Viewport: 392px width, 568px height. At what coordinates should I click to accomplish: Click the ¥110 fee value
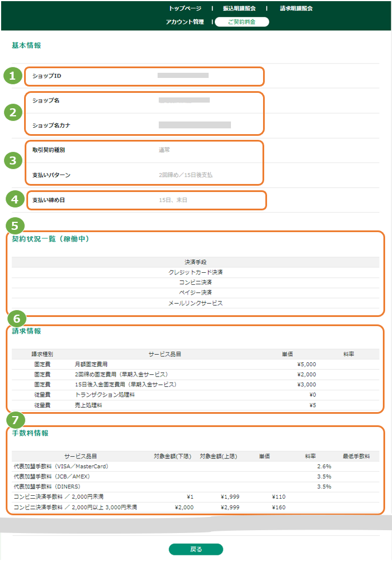click(x=279, y=496)
